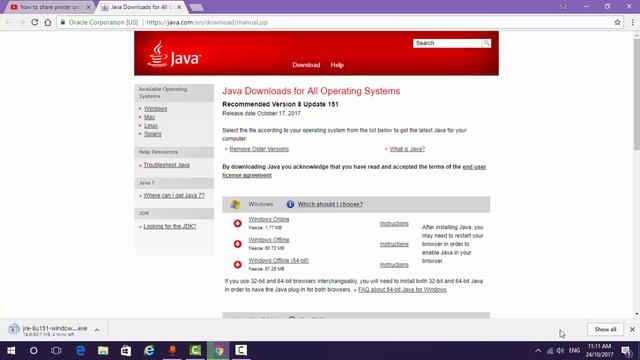The height and width of the screenshot is (360, 640).
Task: Click the Remove Older Versions link
Action: coord(259,149)
